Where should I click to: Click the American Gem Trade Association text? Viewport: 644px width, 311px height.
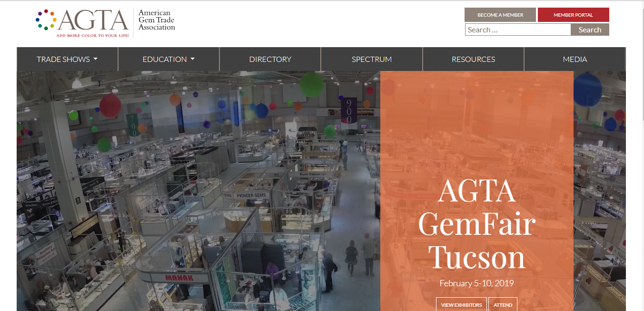click(x=157, y=20)
